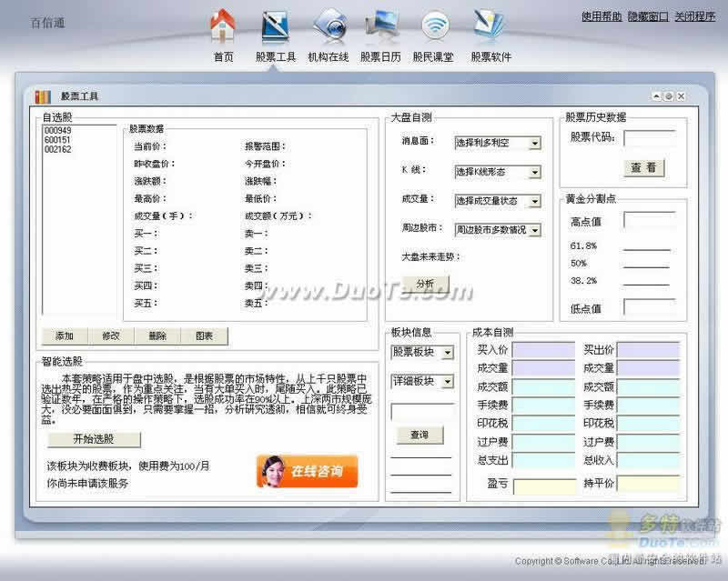Click the 使用帮助 link
The height and width of the screenshot is (581, 728).
click(601, 16)
